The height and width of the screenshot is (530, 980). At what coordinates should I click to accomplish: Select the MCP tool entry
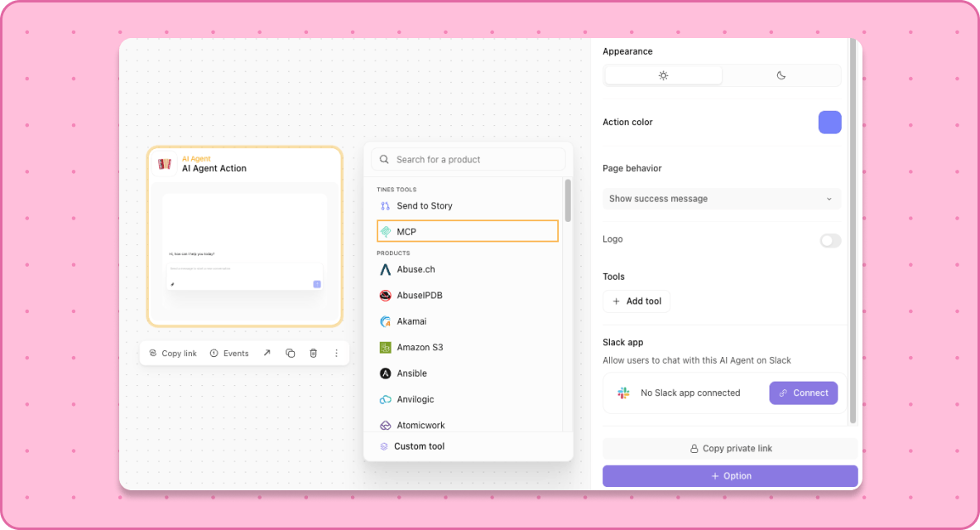[468, 231]
